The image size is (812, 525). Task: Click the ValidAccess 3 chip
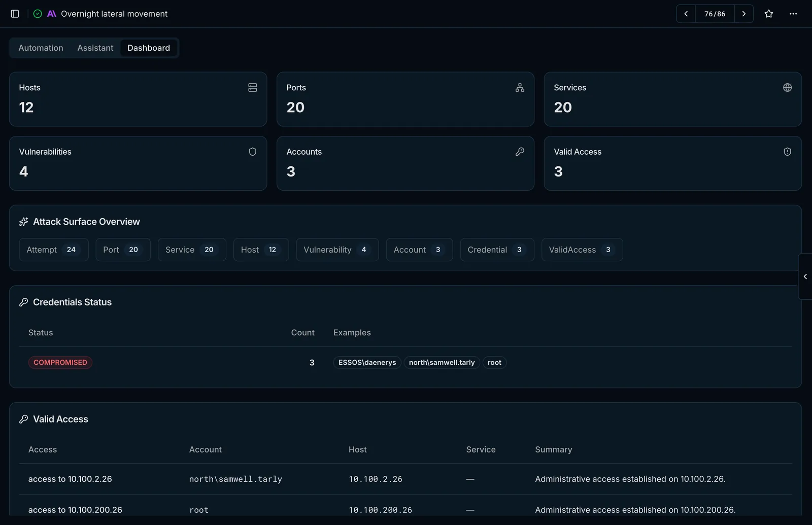(582, 250)
